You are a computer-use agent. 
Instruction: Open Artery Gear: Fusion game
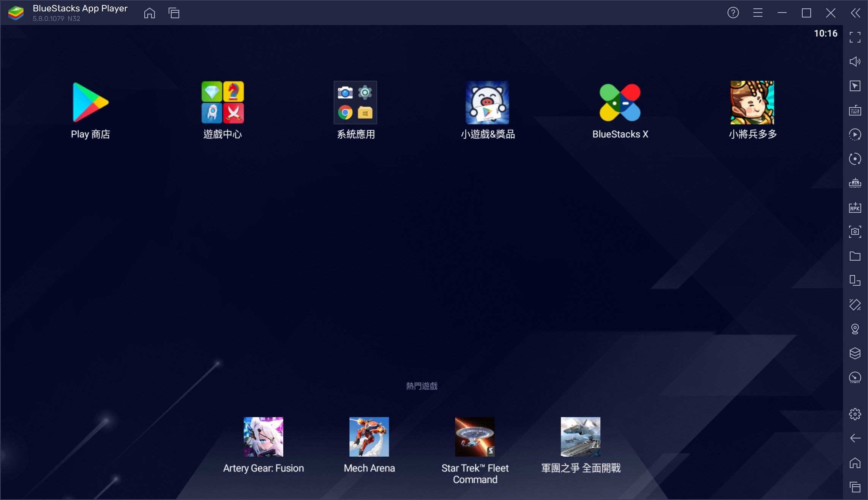click(264, 437)
